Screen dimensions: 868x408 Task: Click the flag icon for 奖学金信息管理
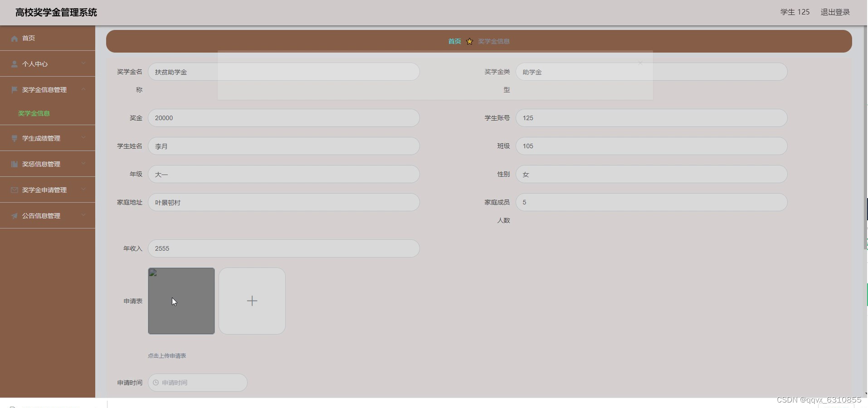pyautogui.click(x=15, y=90)
